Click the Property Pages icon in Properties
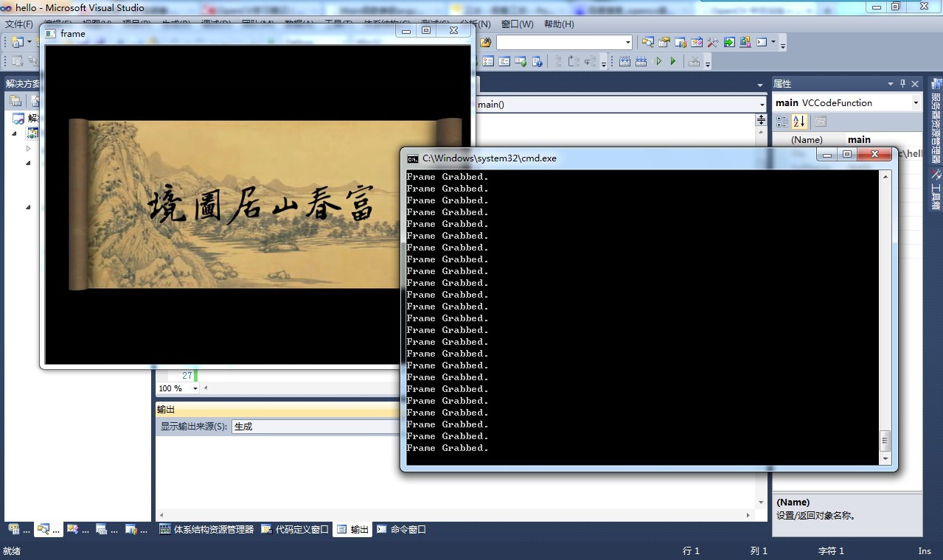 tap(821, 122)
